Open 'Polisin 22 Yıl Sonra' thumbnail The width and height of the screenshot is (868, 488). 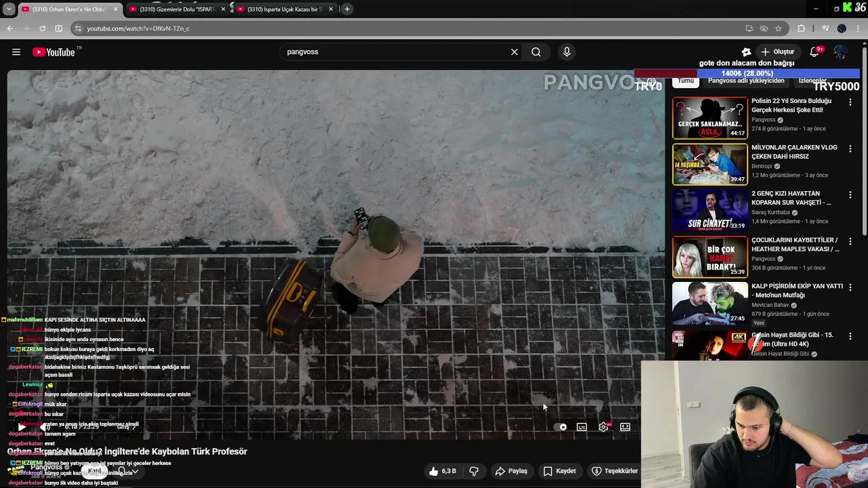[x=710, y=118]
